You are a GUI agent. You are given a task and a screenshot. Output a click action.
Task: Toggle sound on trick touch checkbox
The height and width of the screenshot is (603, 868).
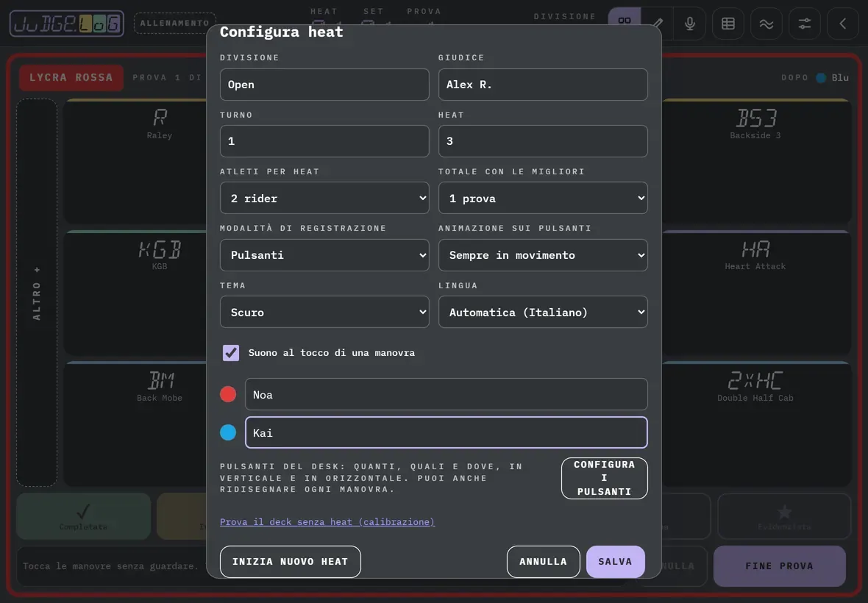pyautogui.click(x=231, y=353)
